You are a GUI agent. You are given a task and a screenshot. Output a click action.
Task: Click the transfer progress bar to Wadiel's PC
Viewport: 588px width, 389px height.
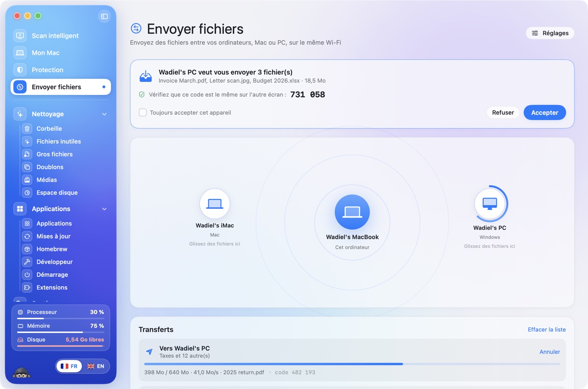[352, 364]
